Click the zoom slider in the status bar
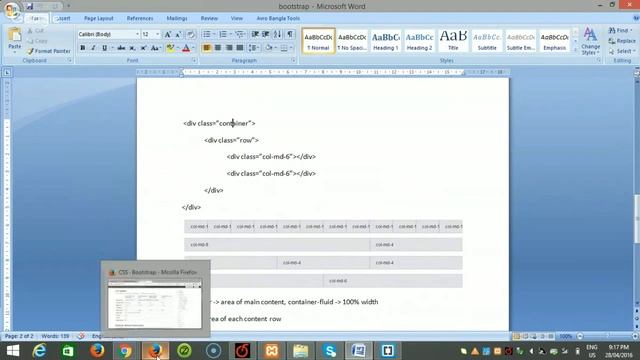The height and width of the screenshot is (360, 640). pyautogui.click(x=607, y=336)
